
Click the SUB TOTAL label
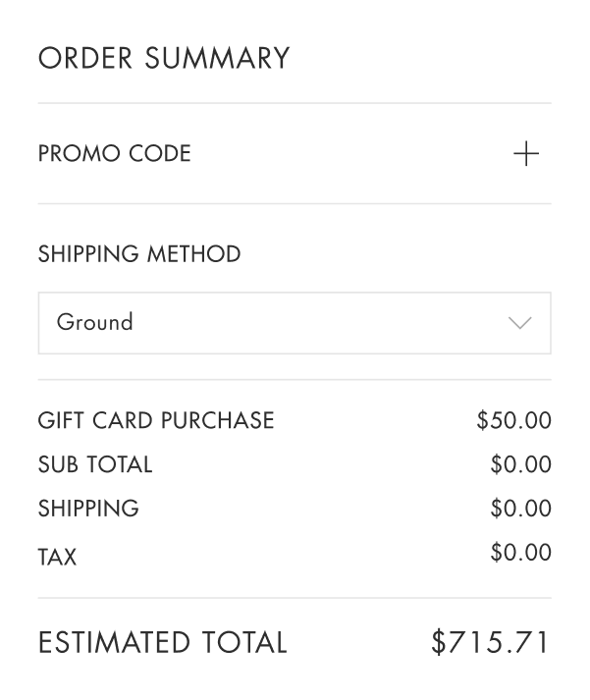tap(95, 464)
